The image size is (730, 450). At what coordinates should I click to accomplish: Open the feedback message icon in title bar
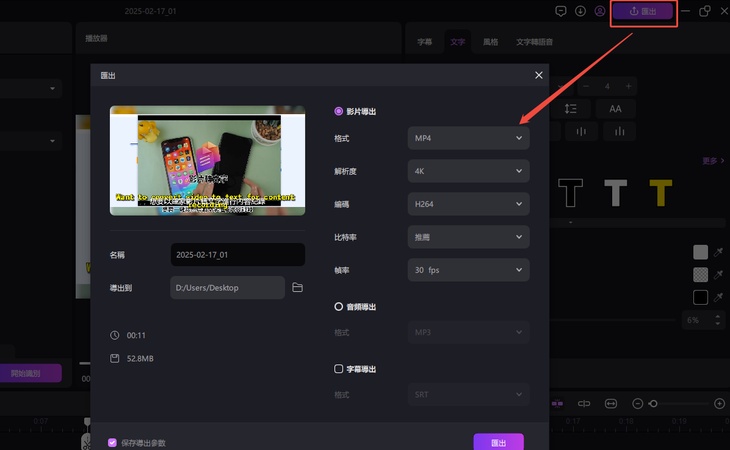[x=561, y=11]
